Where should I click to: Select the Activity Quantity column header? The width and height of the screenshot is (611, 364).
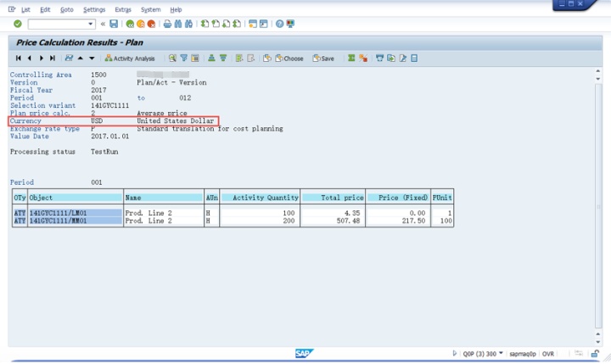tap(260, 198)
